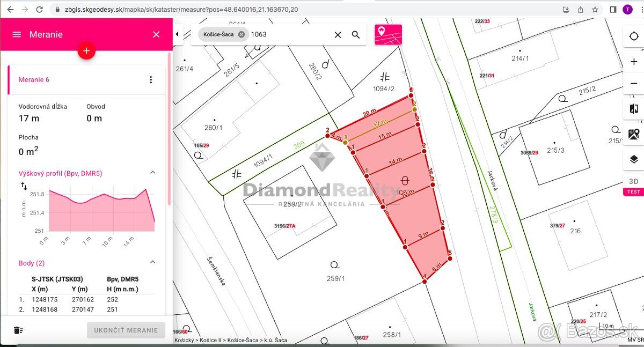Go back in the browser
The height and width of the screenshot is (347, 644).
pos(10,10)
